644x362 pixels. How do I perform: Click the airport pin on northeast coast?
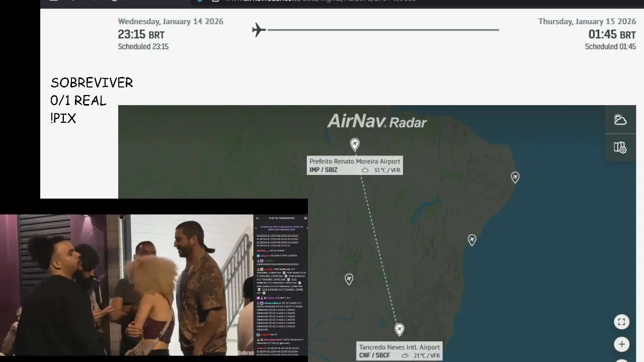[x=515, y=177]
